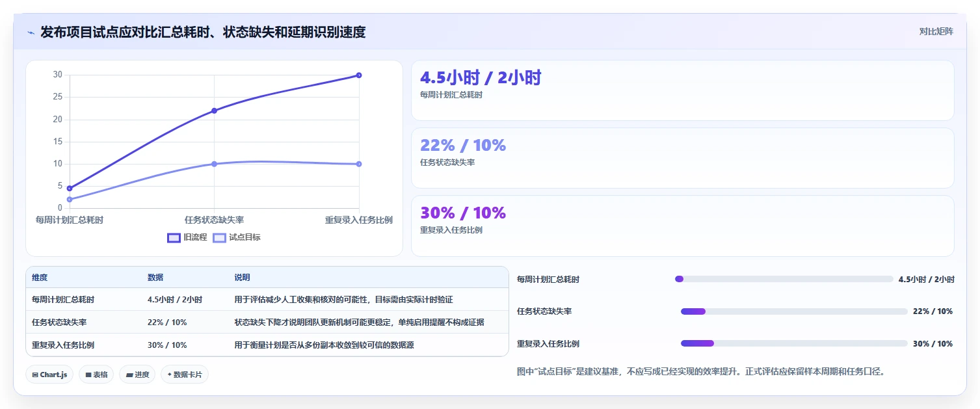Click the lightning icon beside the page title
Image resolution: width=980 pixels, height=409 pixels.
[31, 33]
